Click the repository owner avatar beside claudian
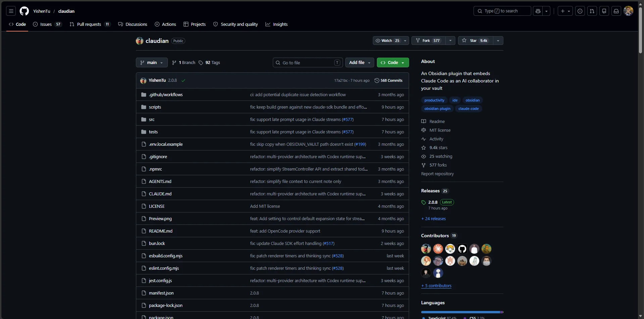 coord(140,41)
